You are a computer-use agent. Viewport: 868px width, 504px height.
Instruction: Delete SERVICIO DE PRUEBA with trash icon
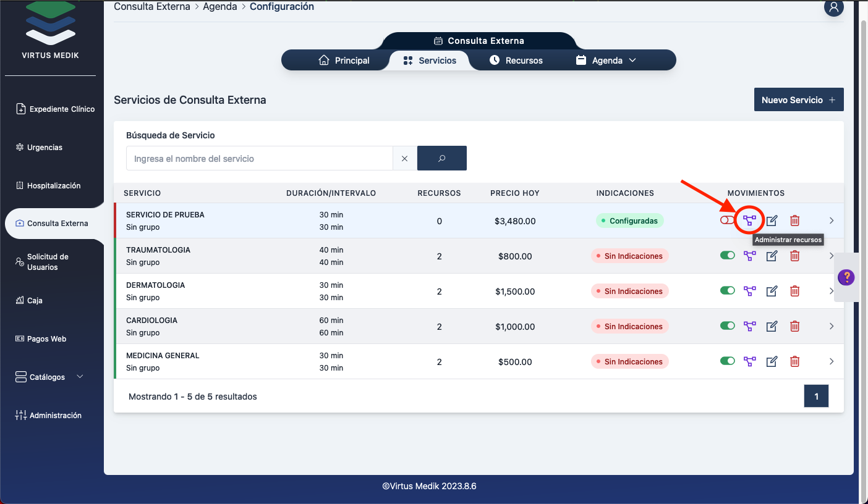pos(794,220)
